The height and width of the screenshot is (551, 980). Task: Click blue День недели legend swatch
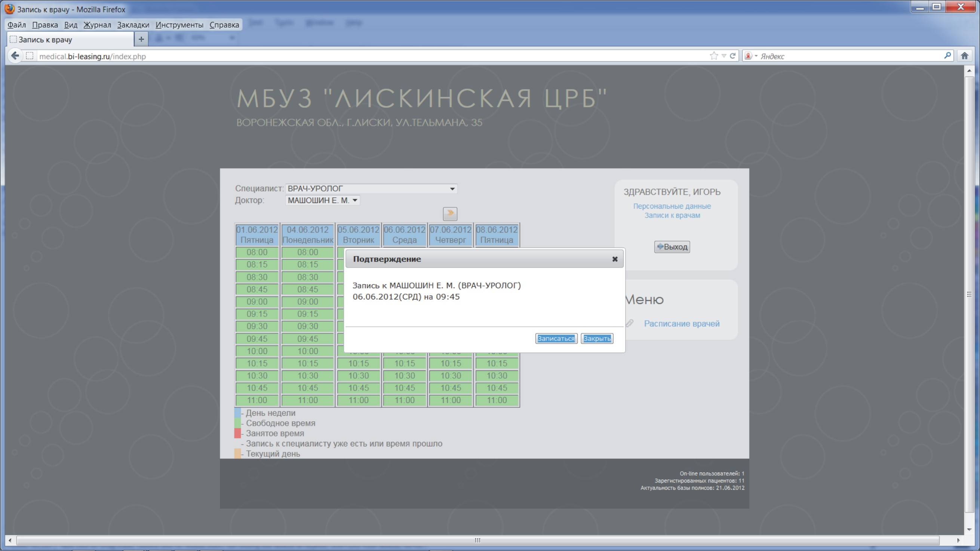[237, 413]
